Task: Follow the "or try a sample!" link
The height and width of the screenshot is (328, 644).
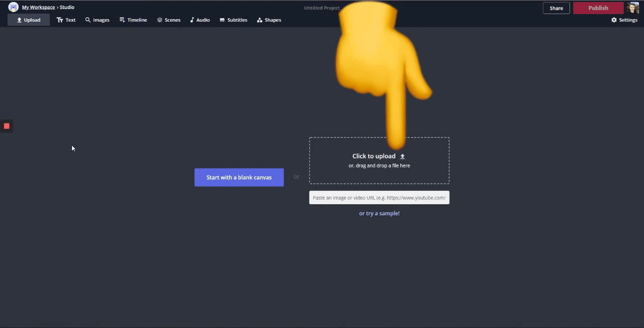Action: (x=379, y=213)
